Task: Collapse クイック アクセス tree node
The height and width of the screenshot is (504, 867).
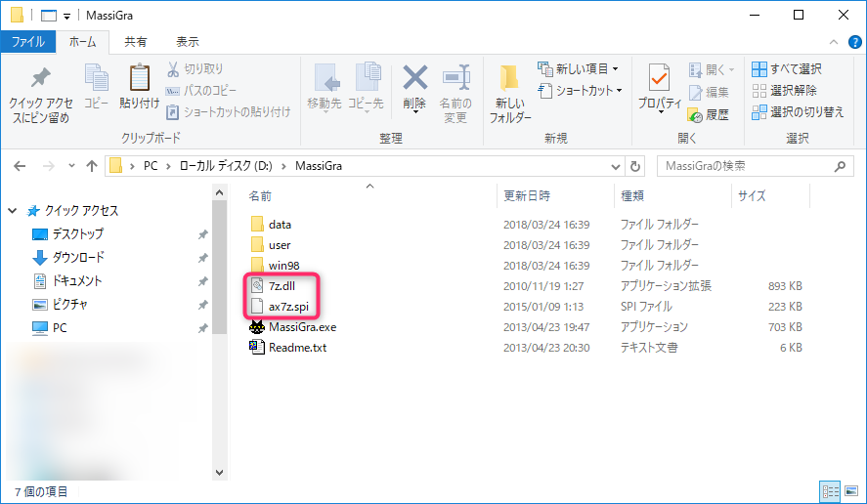Action: [12, 211]
